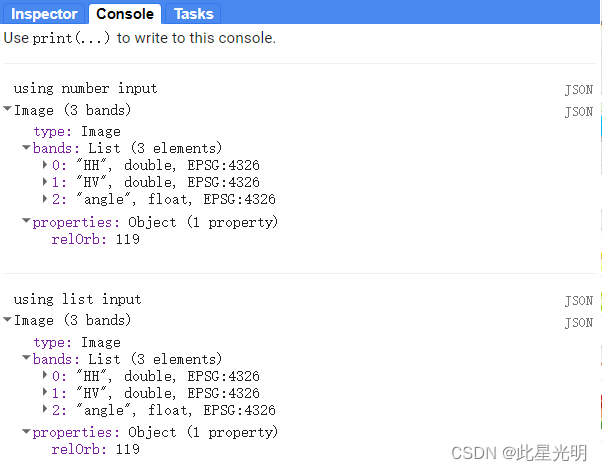Collapse the second properties object
Screen dimensions: 602x471
coord(27,433)
